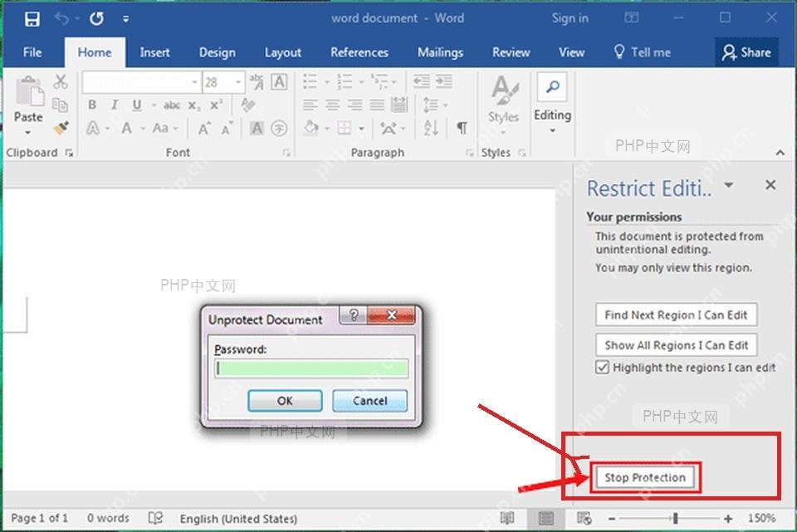797x532 pixels.
Task: Open the Restrict Editing pane options arrow
Action: [729, 185]
